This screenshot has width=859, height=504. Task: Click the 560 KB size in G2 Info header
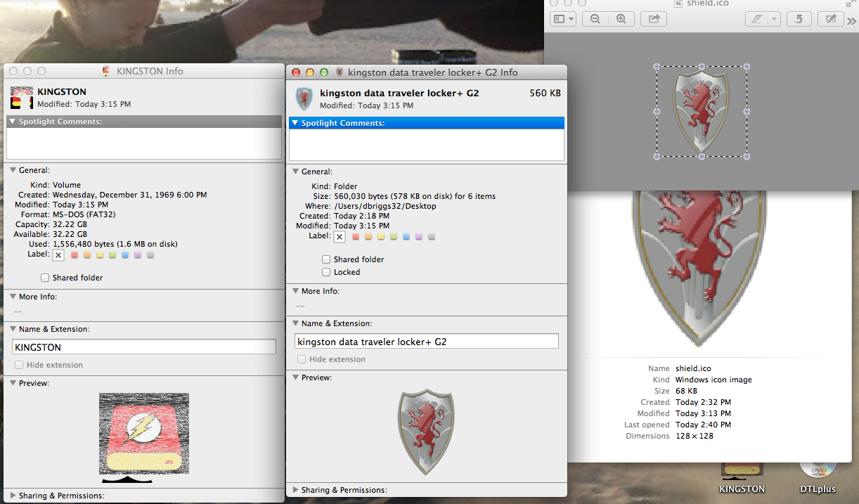tap(545, 93)
